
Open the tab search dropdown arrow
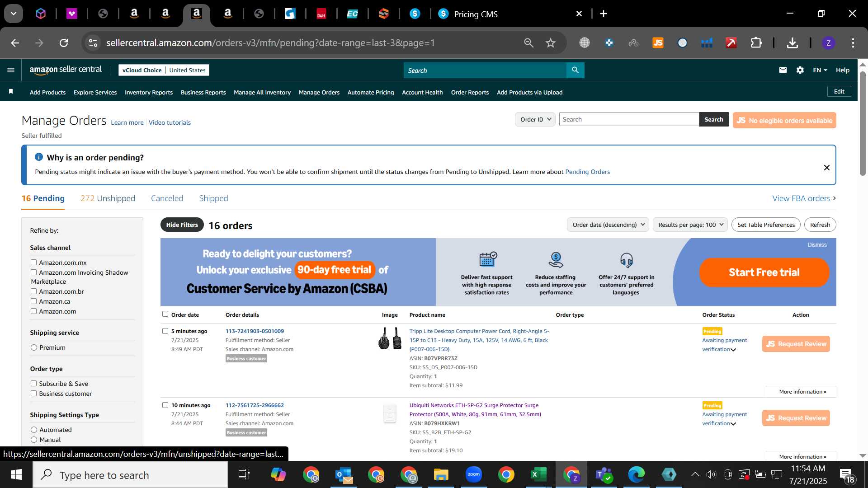pyautogui.click(x=14, y=14)
